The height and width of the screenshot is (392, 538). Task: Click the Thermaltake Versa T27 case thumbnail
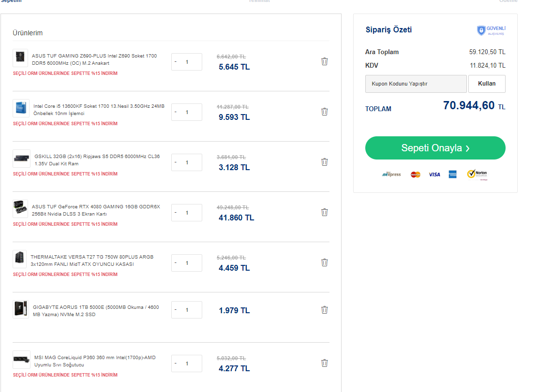pos(20,260)
